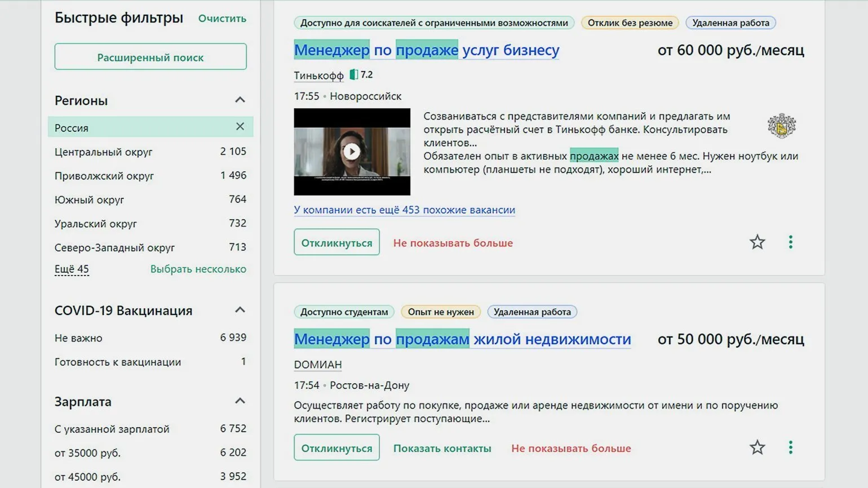Remove the Россия region filter
This screenshot has width=868, height=488.
pos(240,127)
